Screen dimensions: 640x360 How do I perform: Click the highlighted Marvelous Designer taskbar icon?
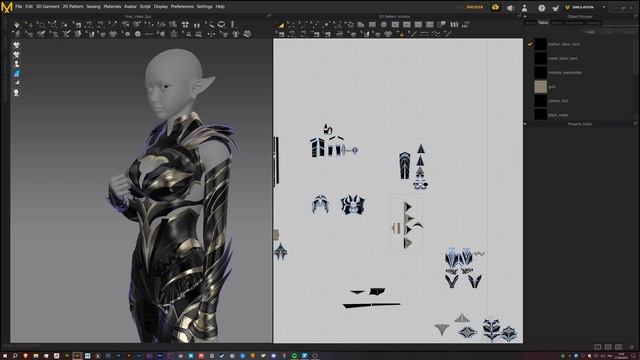[77, 356]
